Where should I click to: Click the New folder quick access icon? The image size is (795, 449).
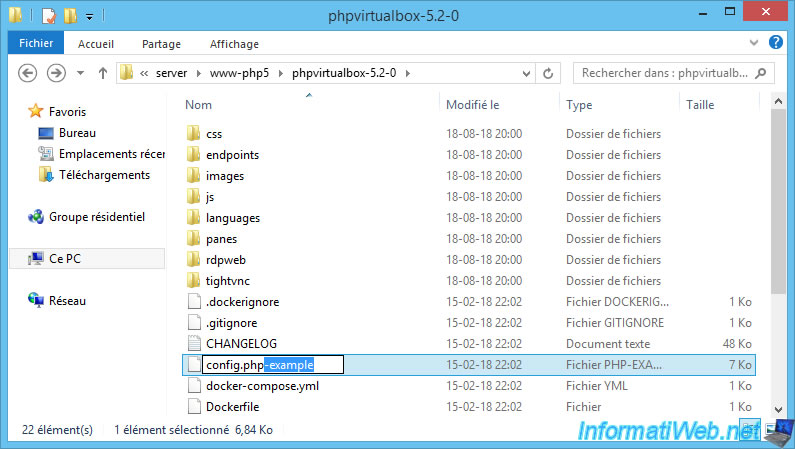tap(70, 16)
